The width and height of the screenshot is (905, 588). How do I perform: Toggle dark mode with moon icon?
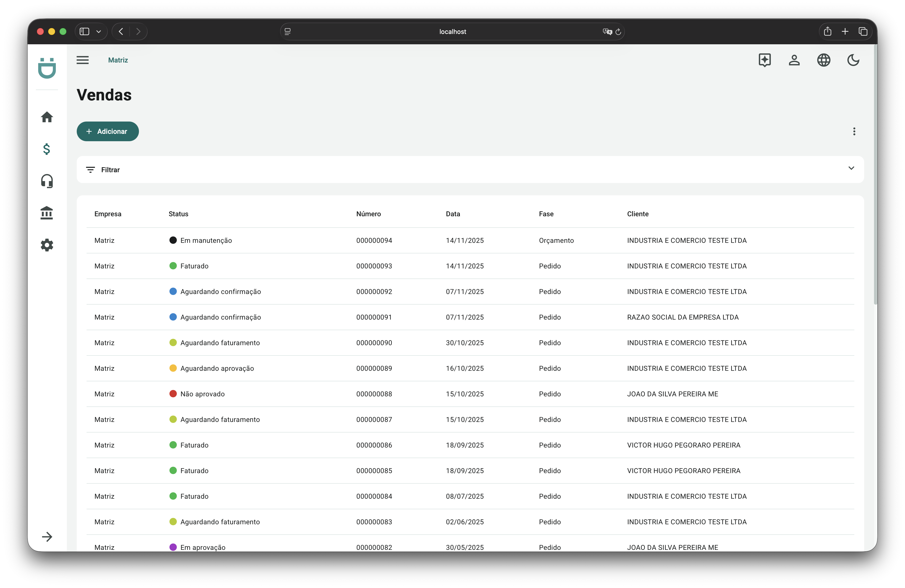(x=853, y=60)
